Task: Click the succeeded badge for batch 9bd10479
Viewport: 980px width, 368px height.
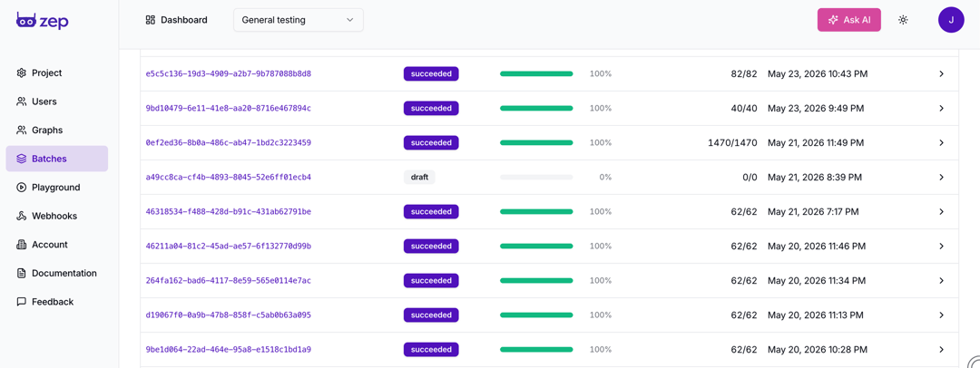Action: [431, 108]
